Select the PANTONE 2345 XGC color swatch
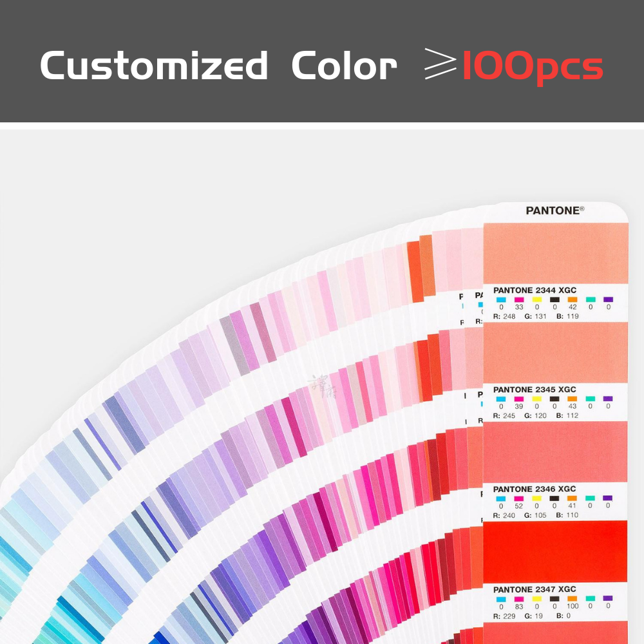 point(555,352)
